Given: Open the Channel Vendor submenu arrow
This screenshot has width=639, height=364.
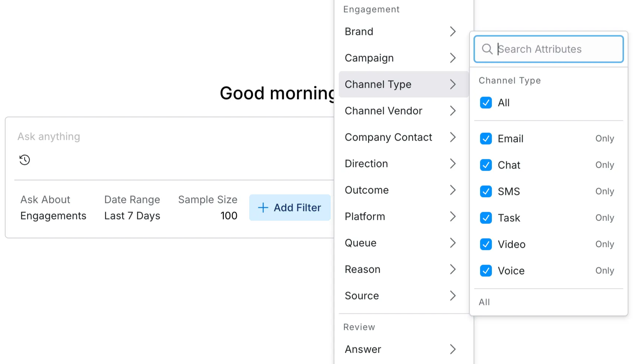Looking at the screenshot, I should coord(453,111).
